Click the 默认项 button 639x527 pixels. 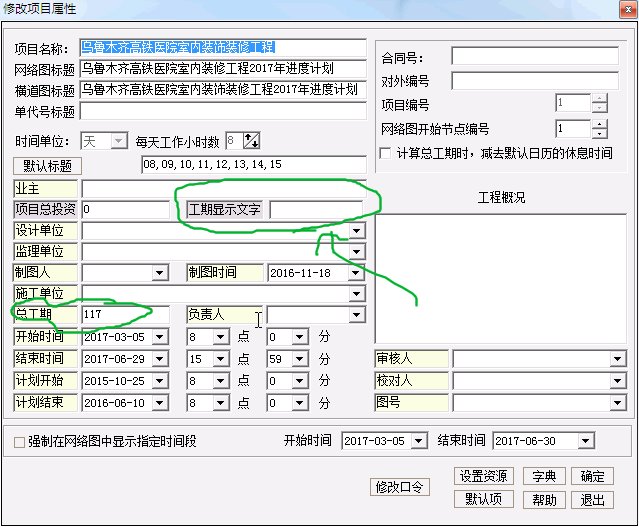(x=484, y=499)
